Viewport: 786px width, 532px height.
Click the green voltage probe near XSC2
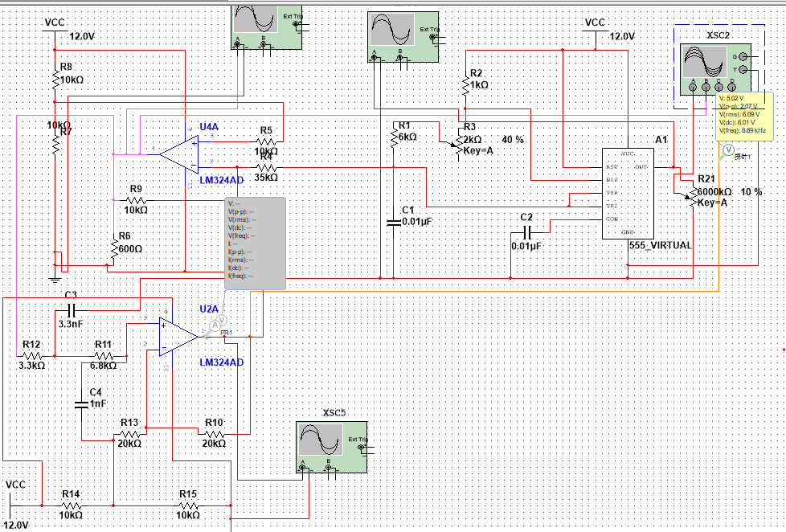[728, 150]
